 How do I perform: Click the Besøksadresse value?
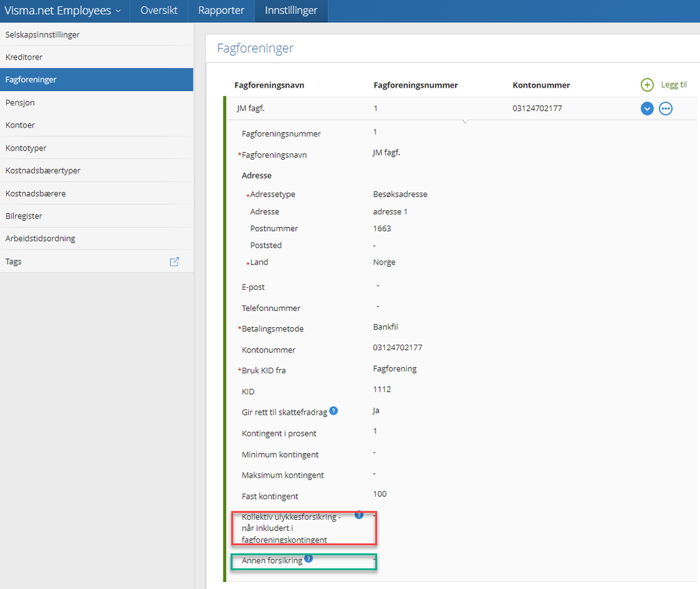click(400, 194)
